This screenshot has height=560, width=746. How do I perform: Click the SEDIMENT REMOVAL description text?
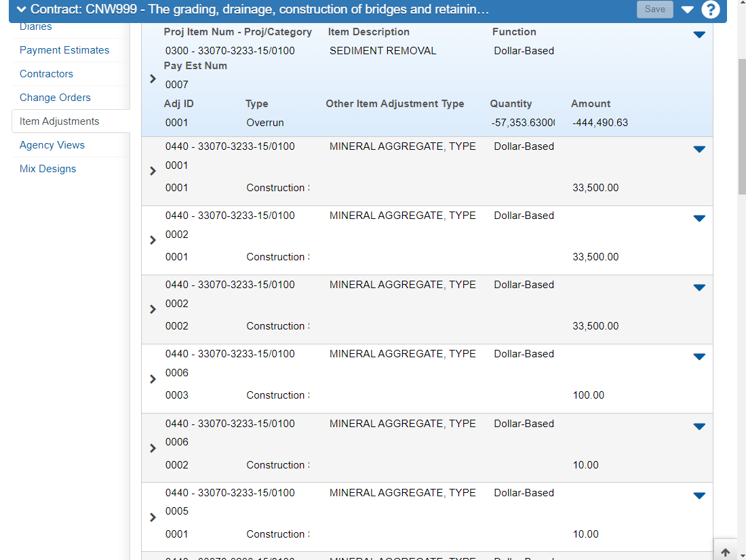[382, 51]
